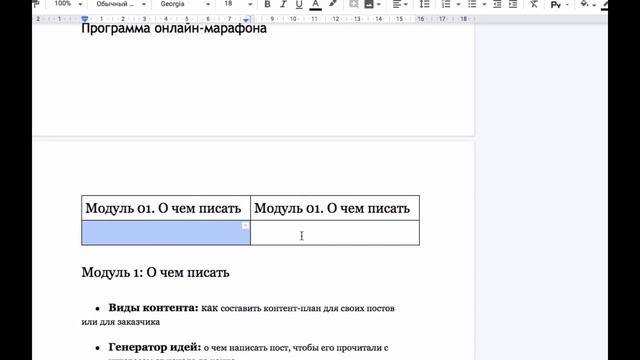Click the decrease indent icon
The width and height of the screenshot is (640, 360).
coord(497,4)
